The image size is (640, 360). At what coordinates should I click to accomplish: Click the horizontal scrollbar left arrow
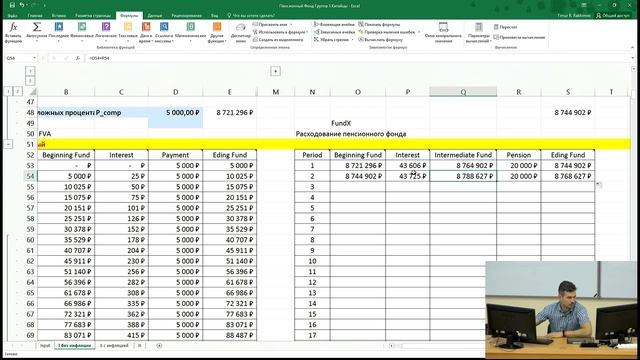pos(391,346)
